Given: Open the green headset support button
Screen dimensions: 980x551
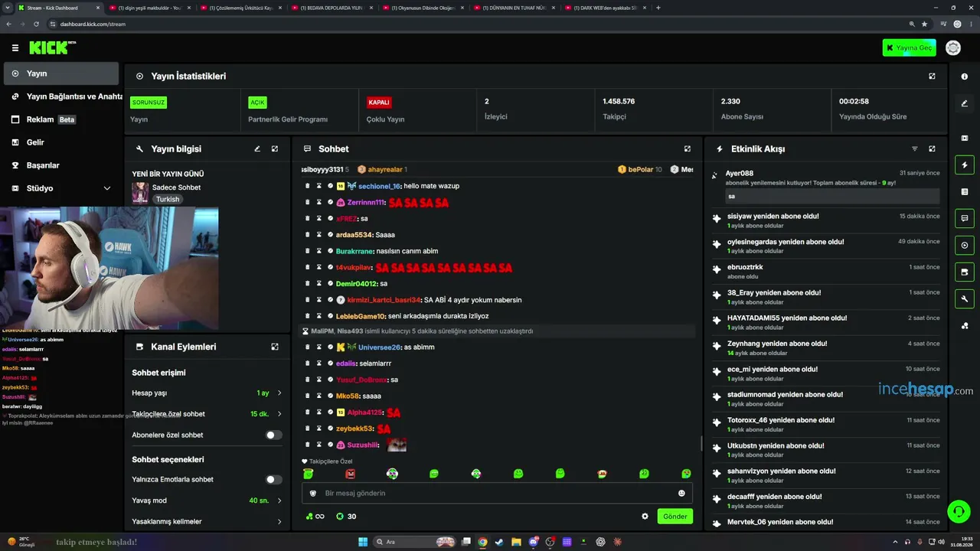Looking at the screenshot, I should 958,510.
